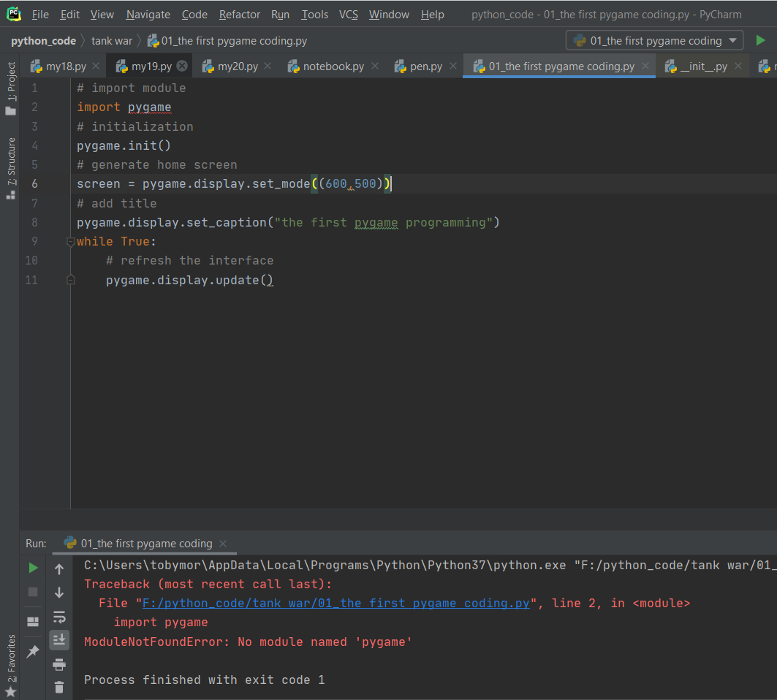Close the 01_the first pygame coding.py tab
The width and height of the screenshot is (777, 700).
(x=645, y=66)
